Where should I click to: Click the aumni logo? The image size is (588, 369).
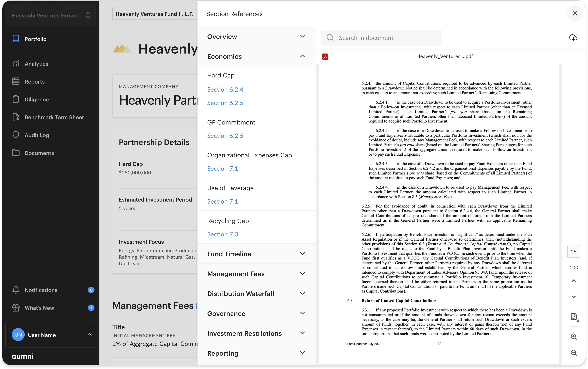22,356
